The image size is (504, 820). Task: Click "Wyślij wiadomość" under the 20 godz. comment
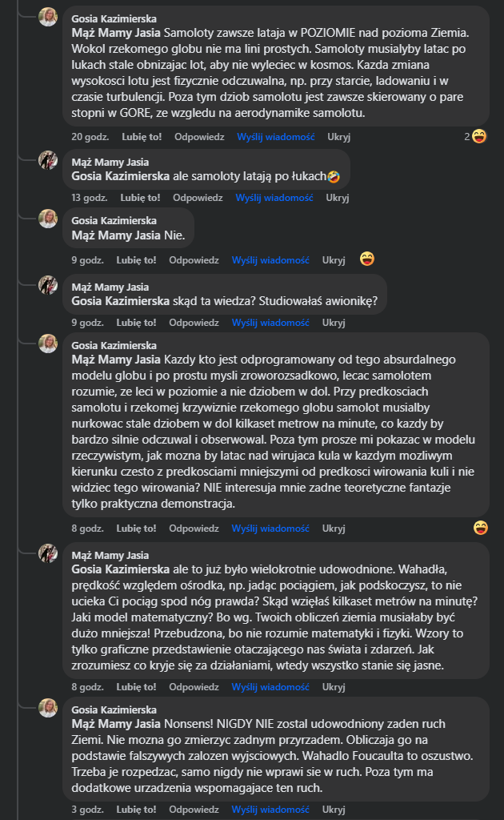[x=276, y=136]
